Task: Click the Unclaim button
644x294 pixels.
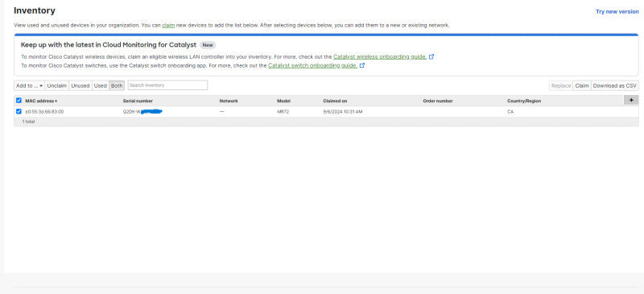Action: coord(56,85)
